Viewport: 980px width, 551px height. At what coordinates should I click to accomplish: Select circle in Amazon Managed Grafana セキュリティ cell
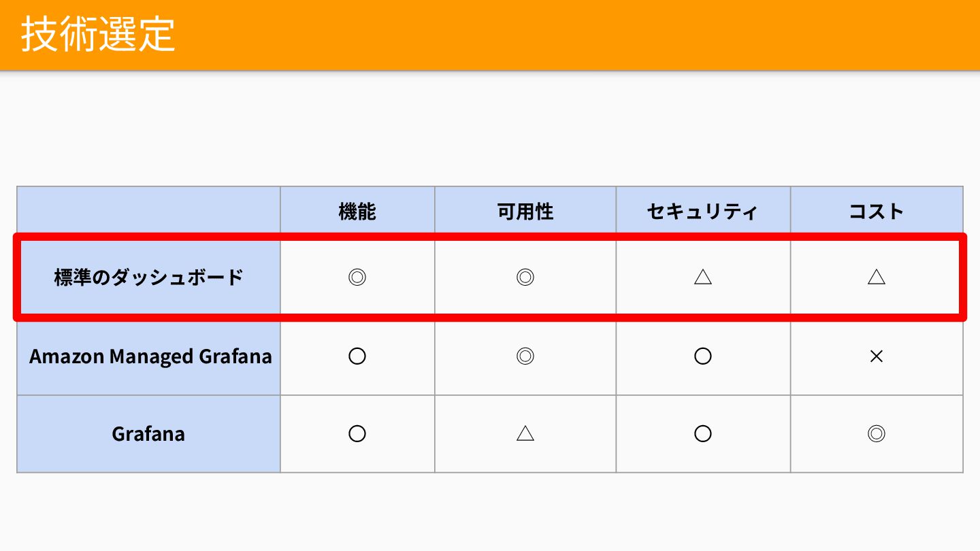coord(703,356)
